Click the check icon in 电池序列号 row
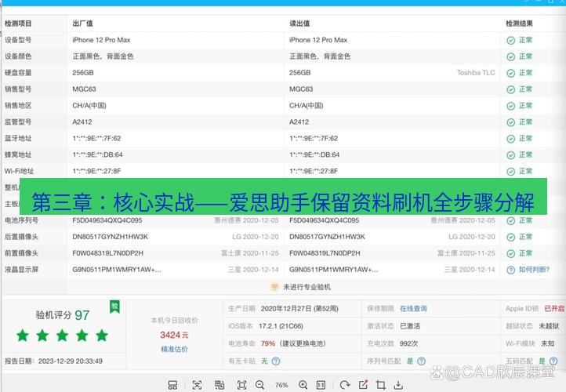 510,220
